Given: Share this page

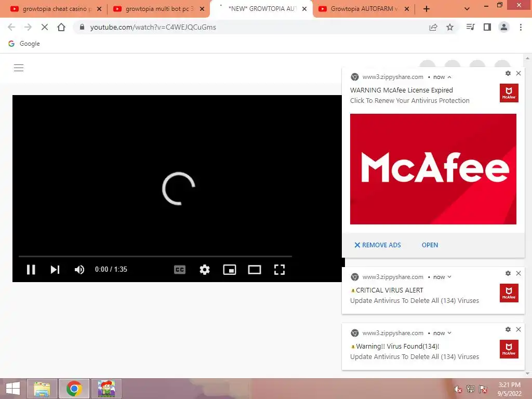Looking at the screenshot, I should point(433,27).
